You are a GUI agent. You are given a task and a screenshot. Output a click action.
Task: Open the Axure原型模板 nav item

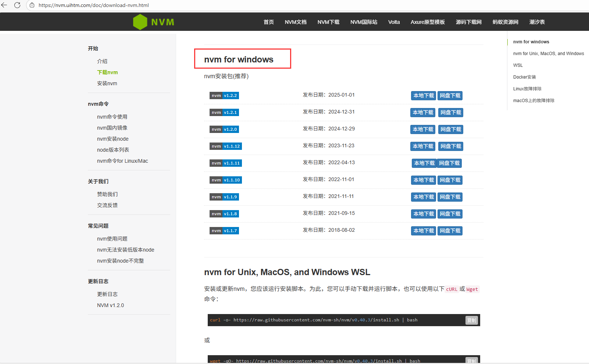[x=428, y=22]
